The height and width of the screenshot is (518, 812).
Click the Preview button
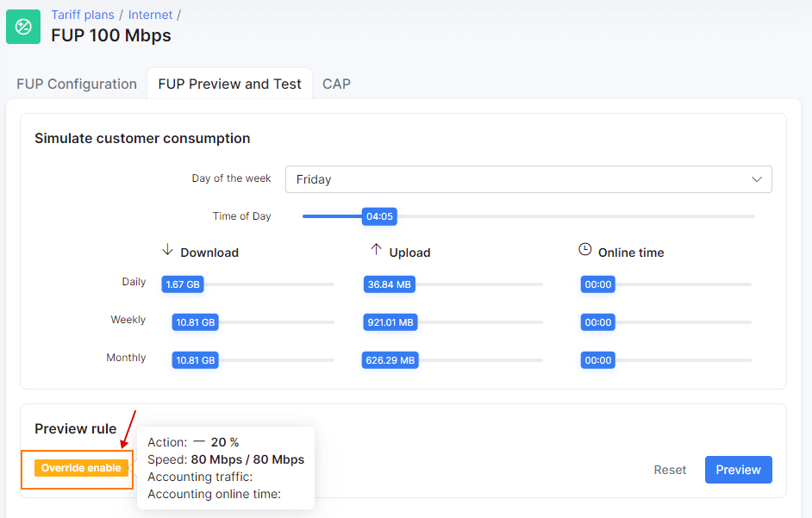738,470
